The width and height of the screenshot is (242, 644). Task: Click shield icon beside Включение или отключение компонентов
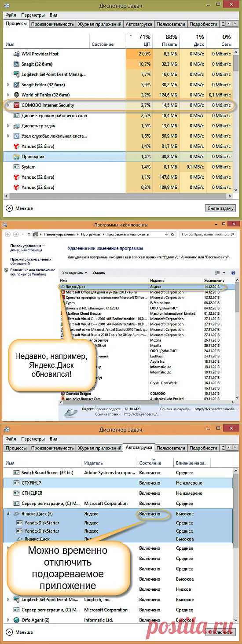pos(7,270)
